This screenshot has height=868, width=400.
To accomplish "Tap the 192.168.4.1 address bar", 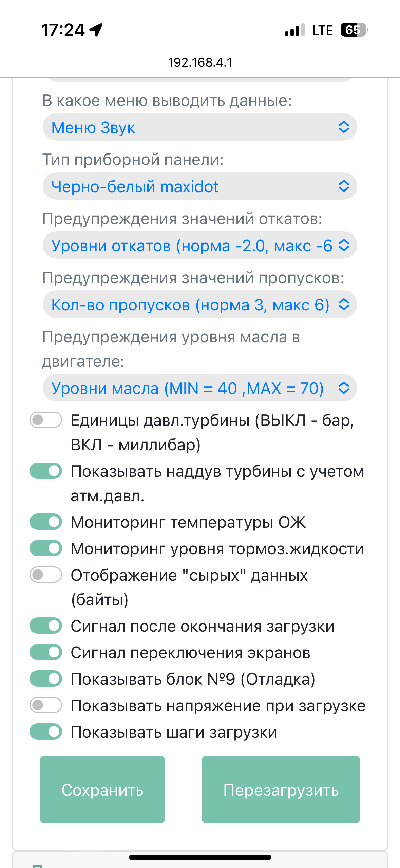I will click(x=200, y=62).
